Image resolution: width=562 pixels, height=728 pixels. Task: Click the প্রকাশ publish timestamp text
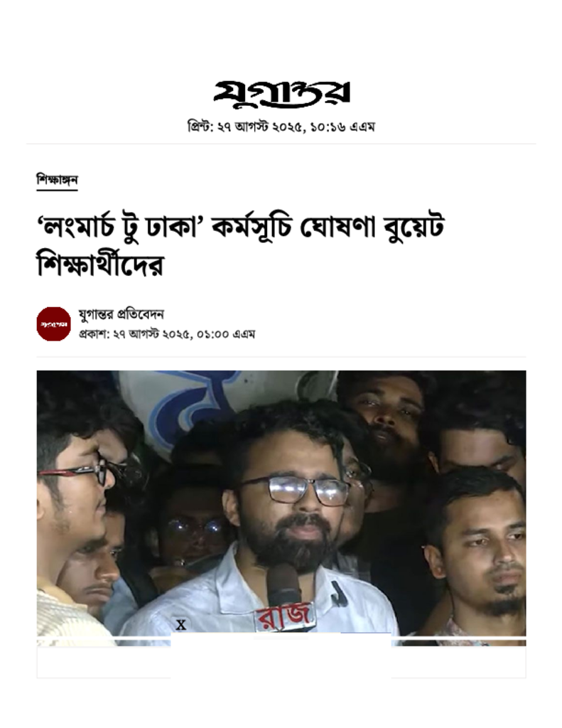tap(167, 334)
